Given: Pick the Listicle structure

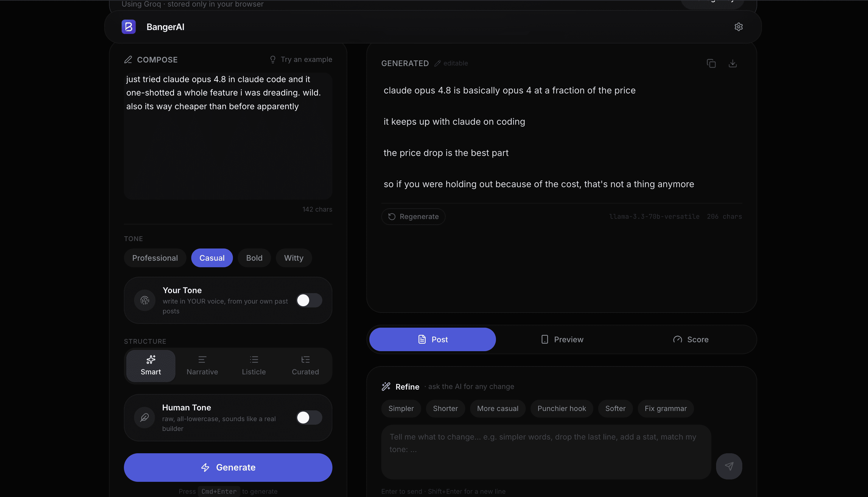Looking at the screenshot, I should [254, 366].
